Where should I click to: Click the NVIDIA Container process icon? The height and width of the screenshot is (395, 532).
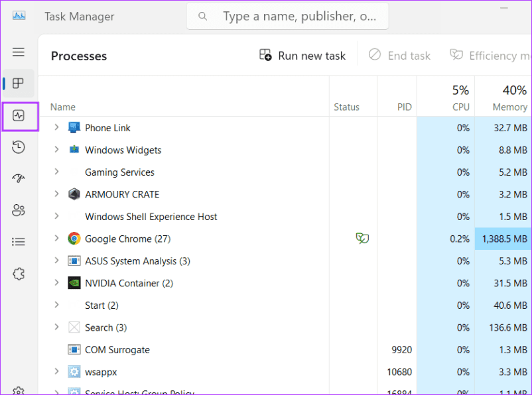(x=74, y=283)
